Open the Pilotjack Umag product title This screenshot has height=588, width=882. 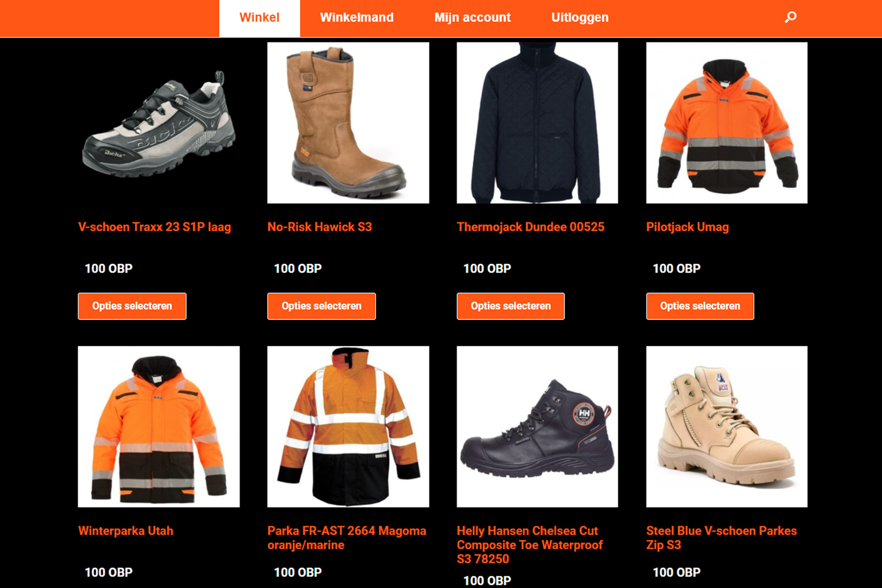(687, 227)
